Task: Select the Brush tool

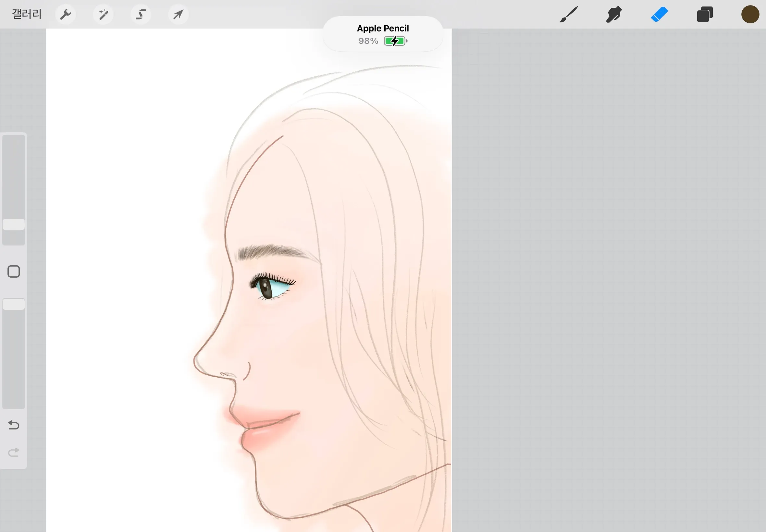Action: (569, 14)
